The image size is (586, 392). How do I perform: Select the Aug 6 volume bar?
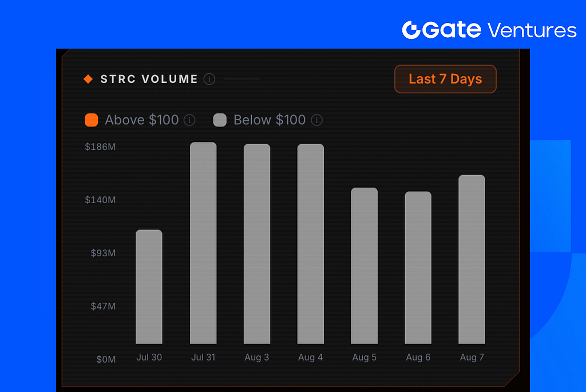click(x=418, y=268)
